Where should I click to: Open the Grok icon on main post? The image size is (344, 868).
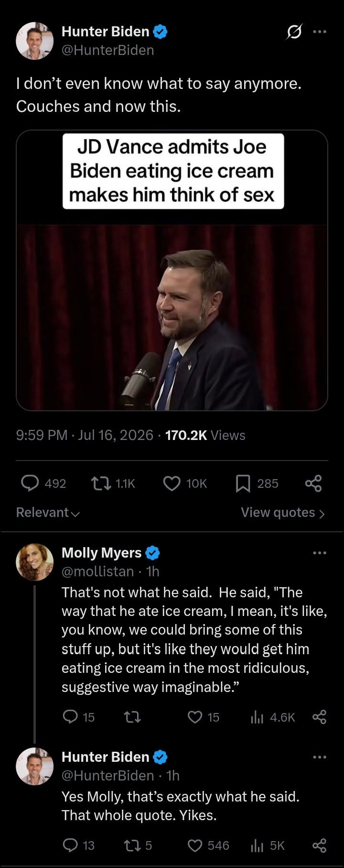coord(294,32)
